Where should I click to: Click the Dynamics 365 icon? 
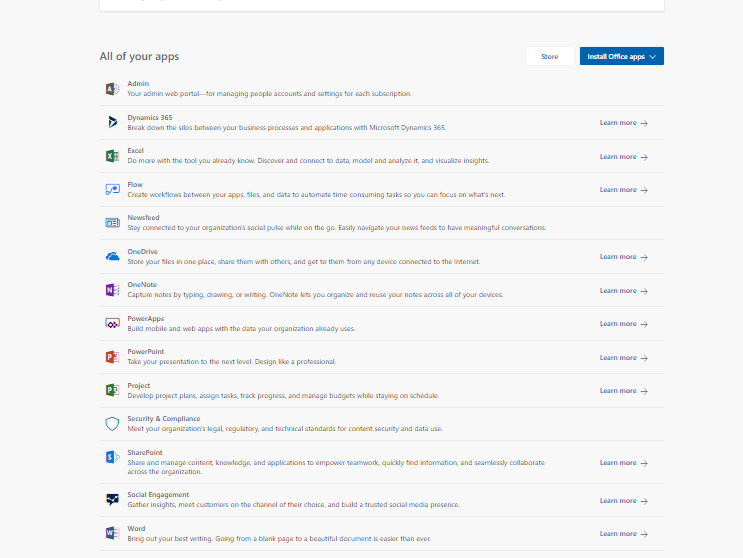[112, 122]
